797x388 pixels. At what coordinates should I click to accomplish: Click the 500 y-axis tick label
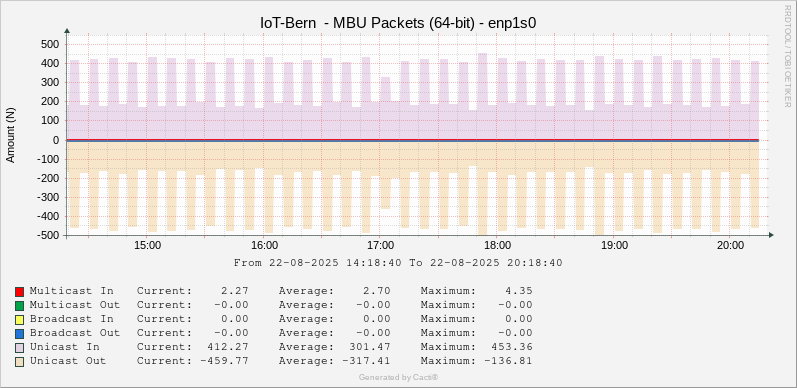pos(52,44)
